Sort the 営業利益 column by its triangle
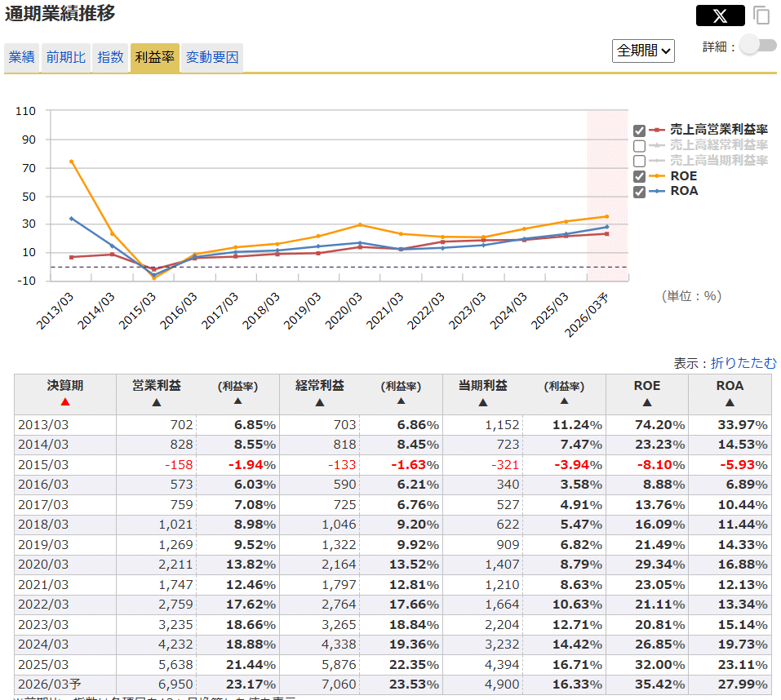781x700 pixels. pyautogui.click(x=157, y=402)
